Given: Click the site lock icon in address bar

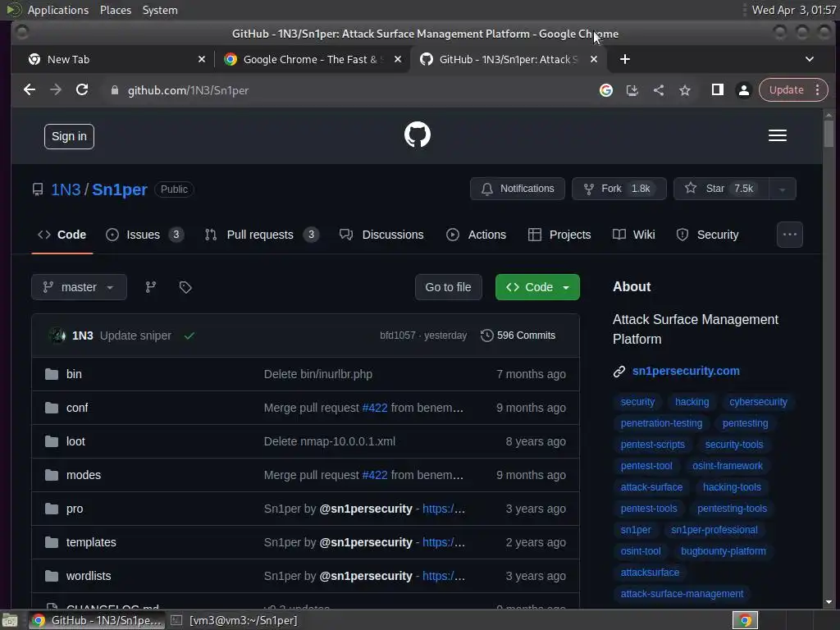Looking at the screenshot, I should (114, 90).
